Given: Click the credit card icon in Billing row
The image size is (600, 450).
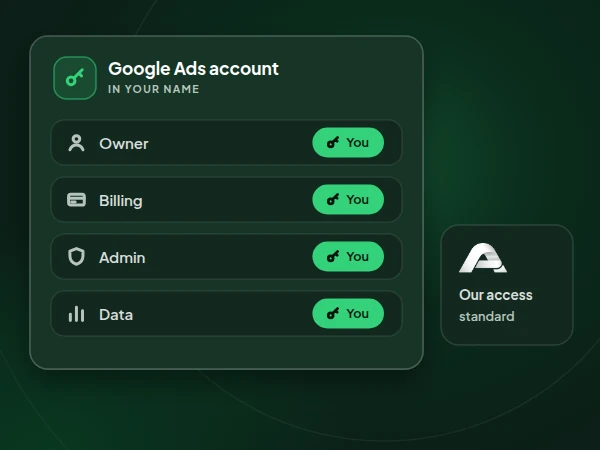Looking at the screenshot, I should pos(77,200).
